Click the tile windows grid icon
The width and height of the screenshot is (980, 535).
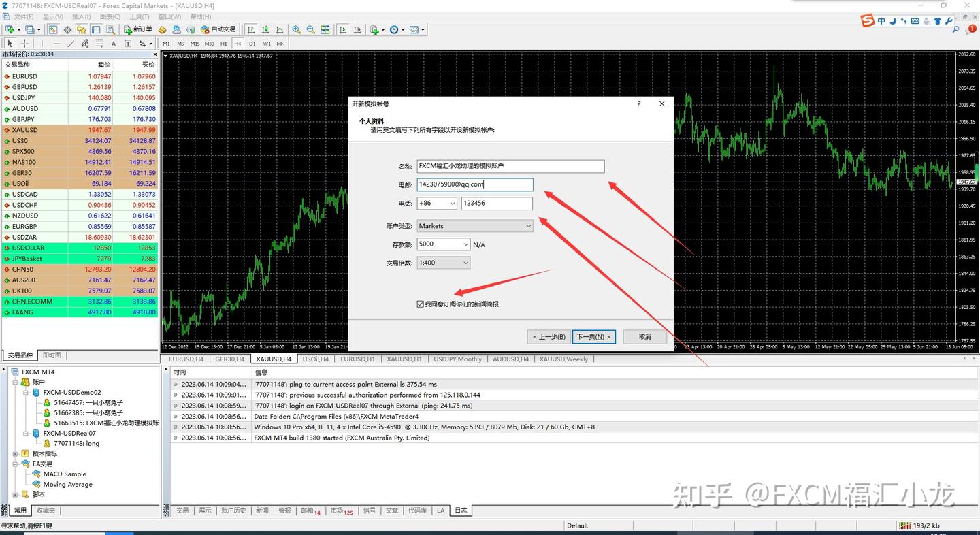tap(325, 29)
